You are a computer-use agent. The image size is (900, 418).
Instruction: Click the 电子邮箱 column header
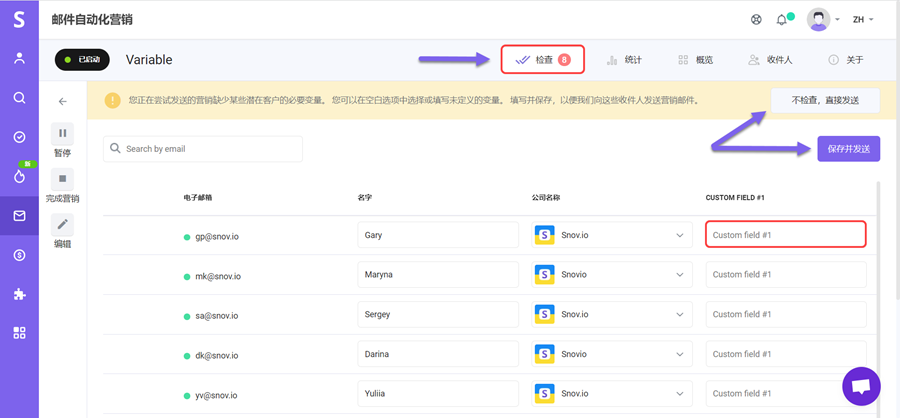click(x=198, y=198)
